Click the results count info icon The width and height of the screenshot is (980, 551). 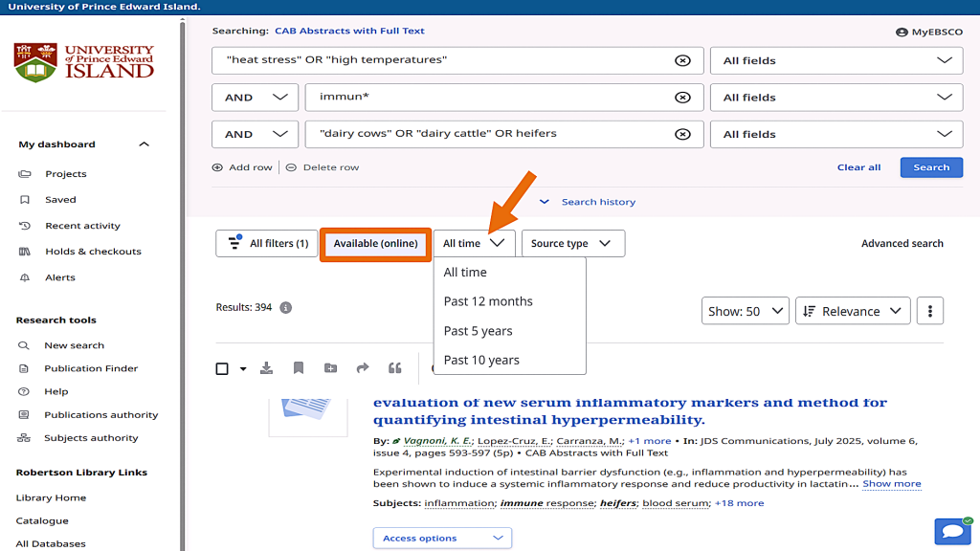(285, 308)
